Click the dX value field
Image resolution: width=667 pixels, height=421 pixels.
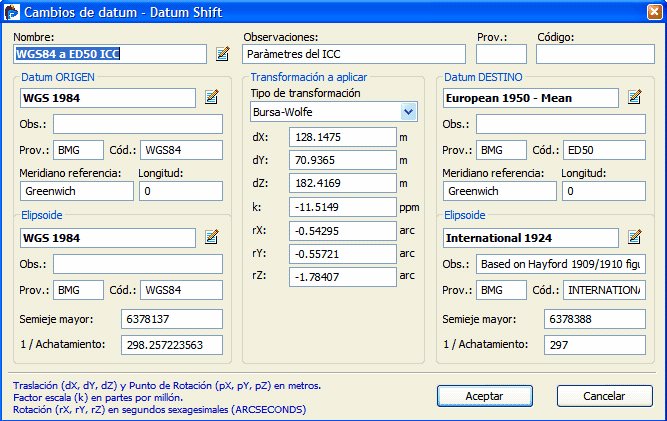(342, 138)
